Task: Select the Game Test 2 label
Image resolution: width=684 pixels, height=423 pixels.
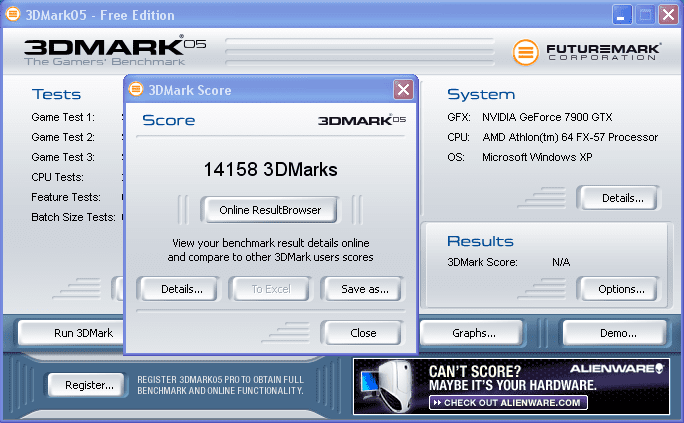Action: 63,137
